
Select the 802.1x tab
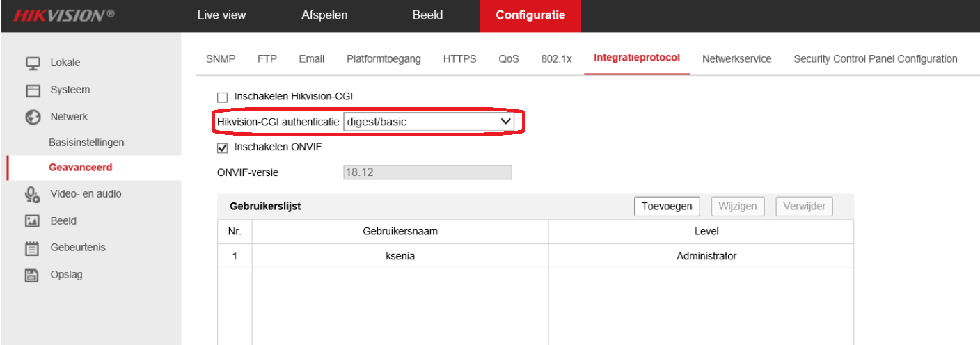556,59
